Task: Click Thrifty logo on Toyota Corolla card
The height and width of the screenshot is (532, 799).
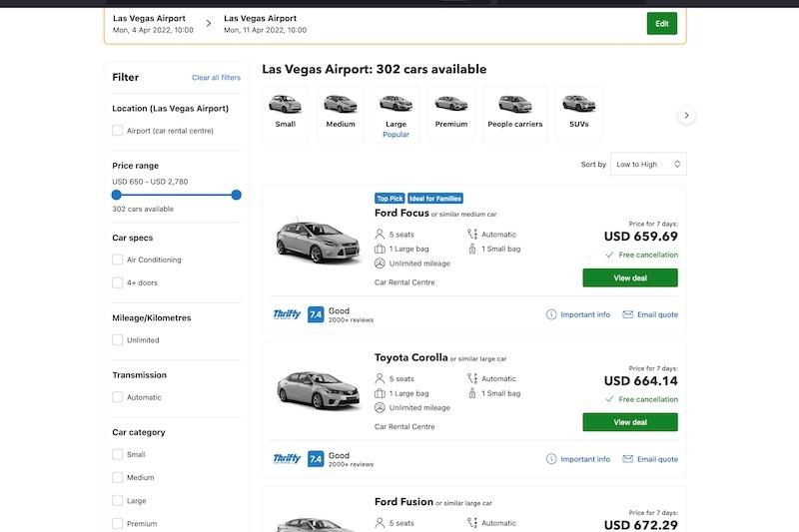Action: click(x=287, y=459)
